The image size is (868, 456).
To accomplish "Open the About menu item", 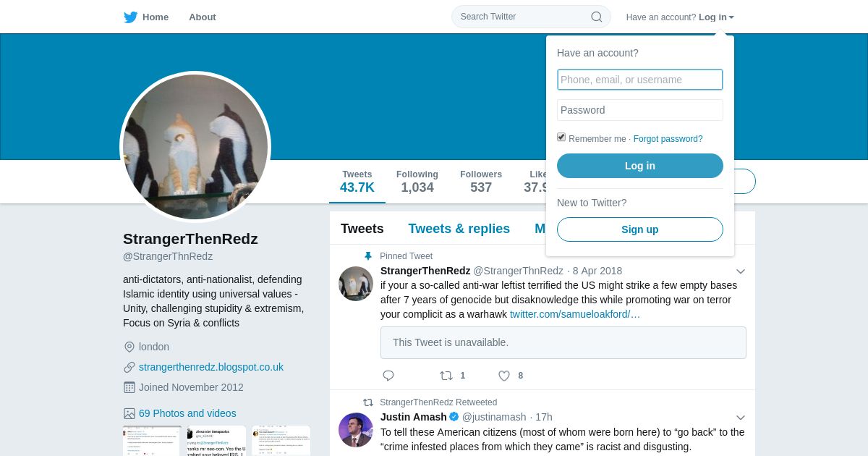I will (x=203, y=17).
